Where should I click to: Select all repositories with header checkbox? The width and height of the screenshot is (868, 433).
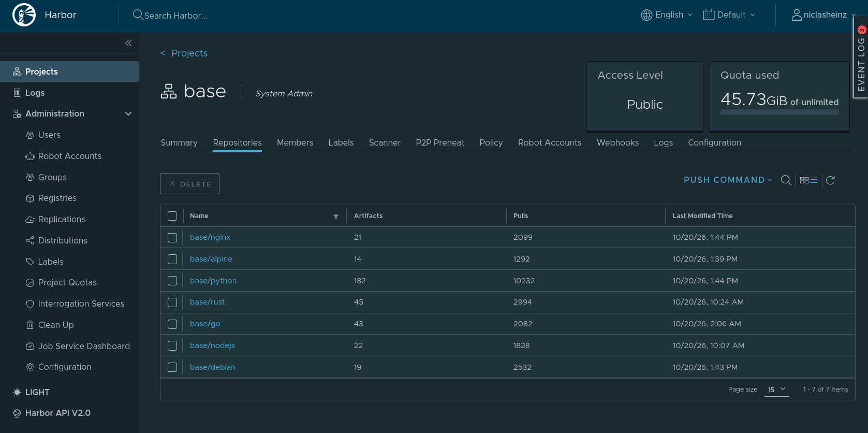click(x=172, y=216)
